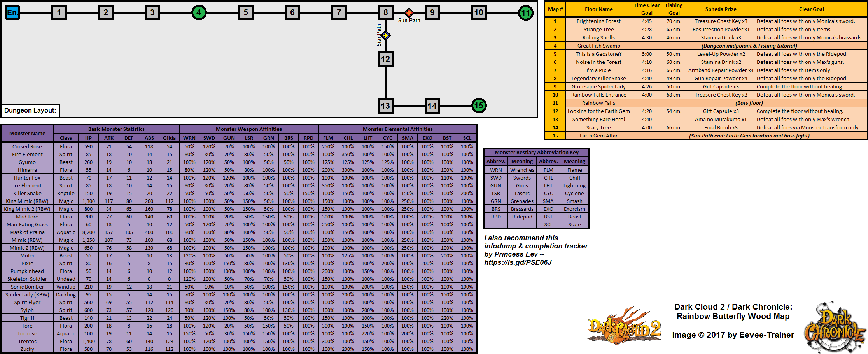
Task: Select dungeon layout node 10
Action: click(x=479, y=12)
